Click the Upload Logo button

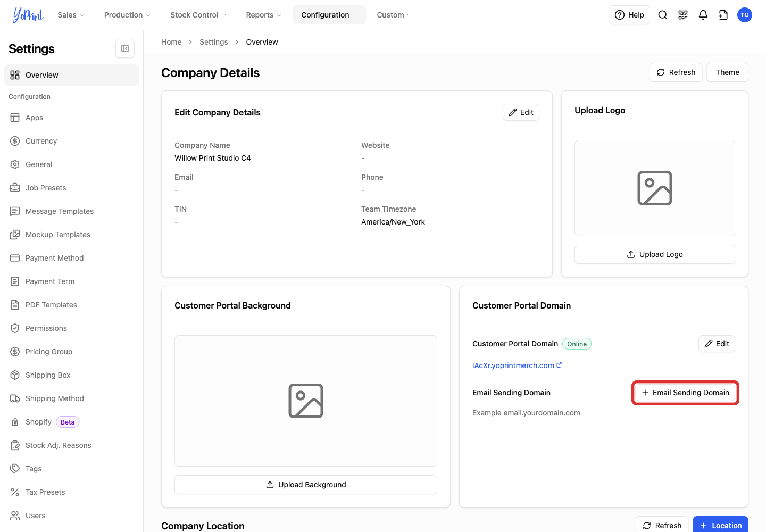click(x=655, y=254)
